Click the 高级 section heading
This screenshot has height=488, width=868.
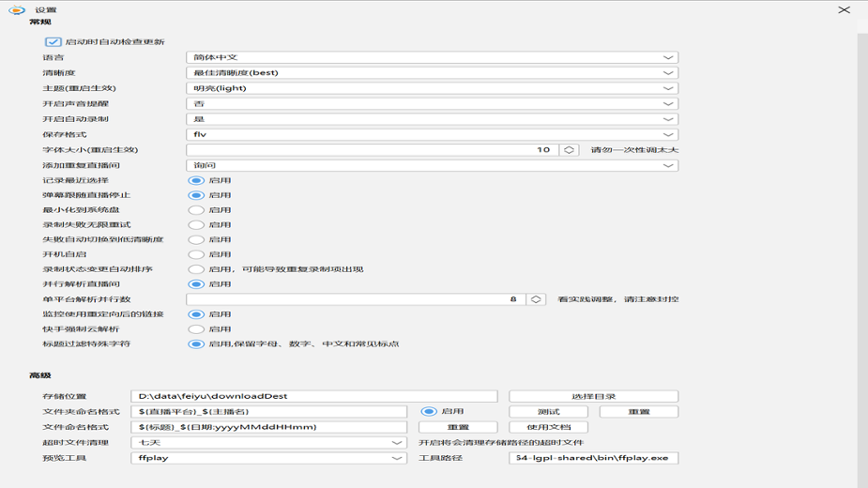pos(39,375)
